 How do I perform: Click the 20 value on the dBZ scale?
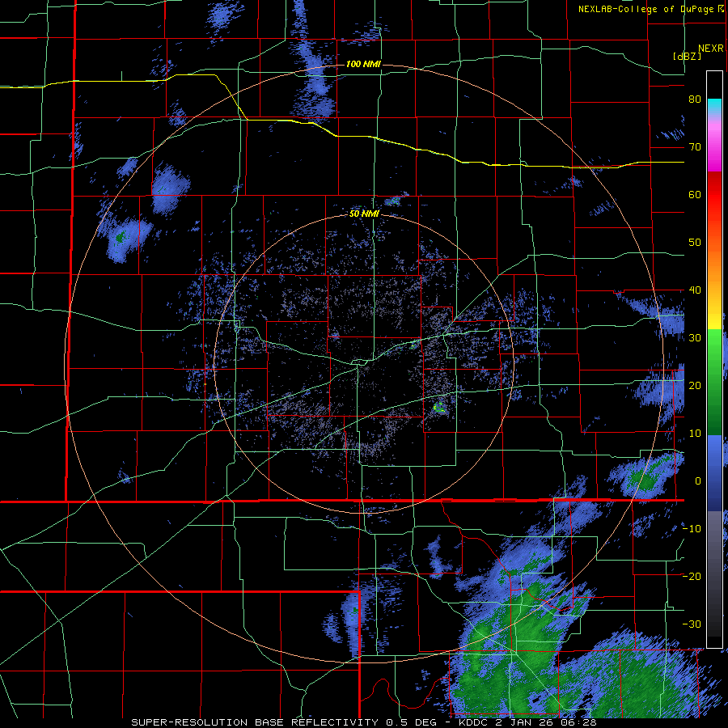695,386
